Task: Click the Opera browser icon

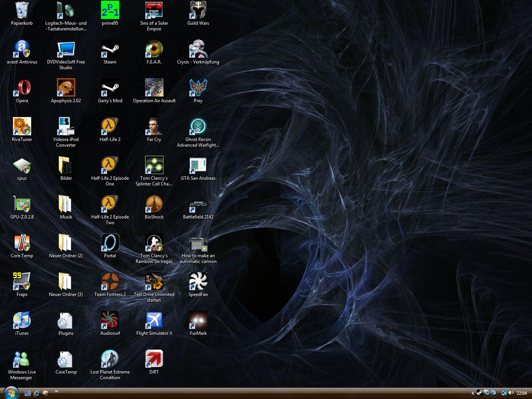Action: point(22,88)
